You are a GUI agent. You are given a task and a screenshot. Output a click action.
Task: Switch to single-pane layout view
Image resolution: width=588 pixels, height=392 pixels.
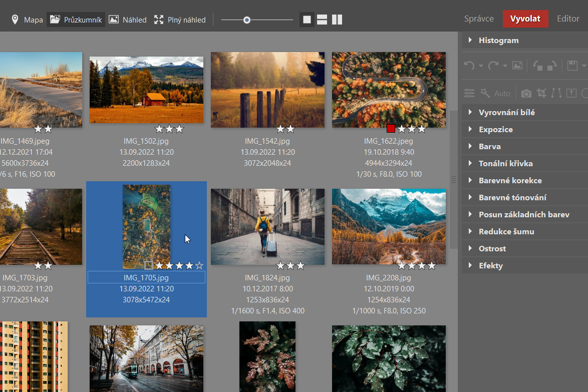pos(307,20)
